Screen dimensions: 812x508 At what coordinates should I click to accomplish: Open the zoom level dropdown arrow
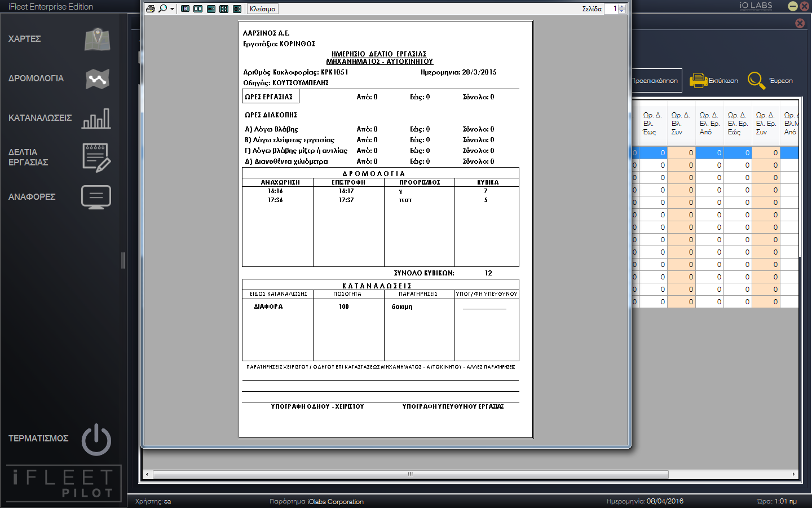click(x=172, y=9)
